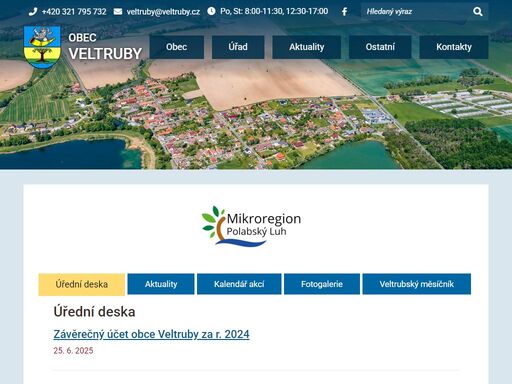Open the Kontakty menu item
Screen dimensions: 512x384
point(454,47)
